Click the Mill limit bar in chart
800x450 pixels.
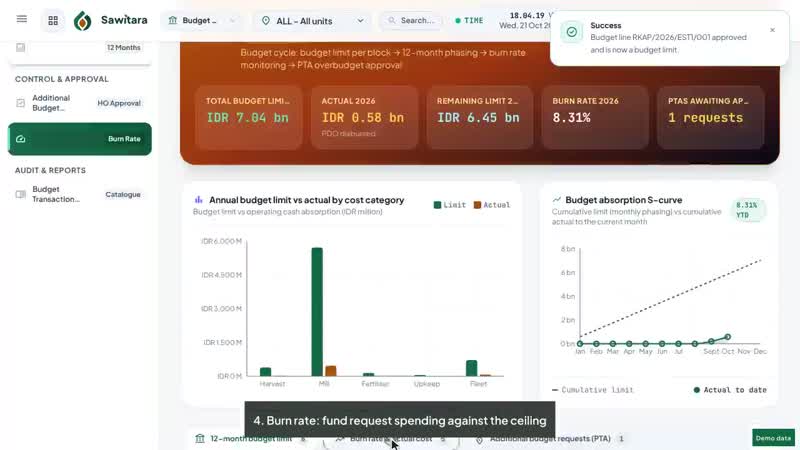click(x=317, y=312)
